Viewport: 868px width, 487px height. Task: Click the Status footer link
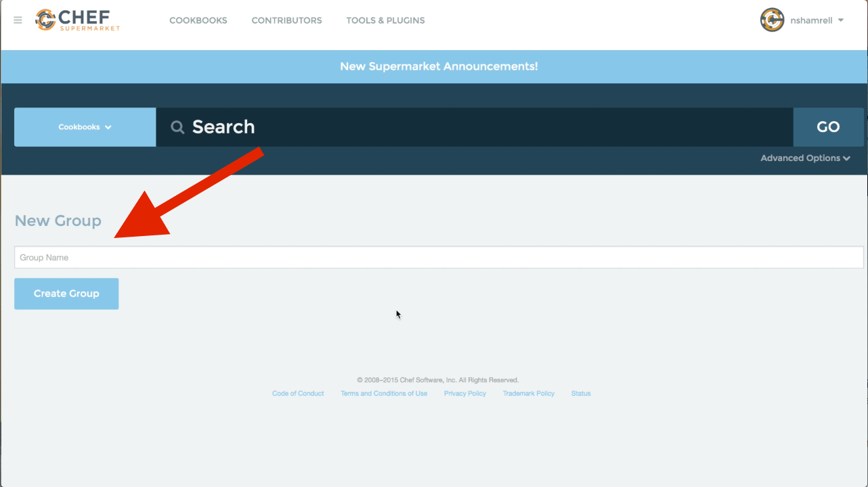pos(581,394)
